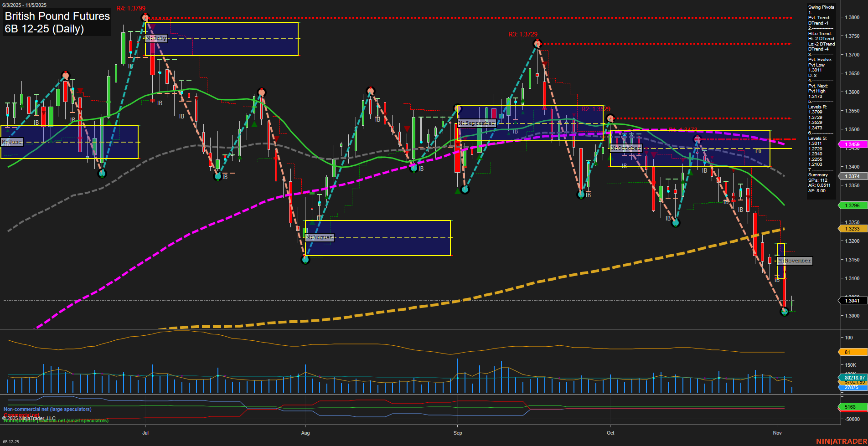
Task: Click the chart title British Pound Futures
Action: [57, 16]
